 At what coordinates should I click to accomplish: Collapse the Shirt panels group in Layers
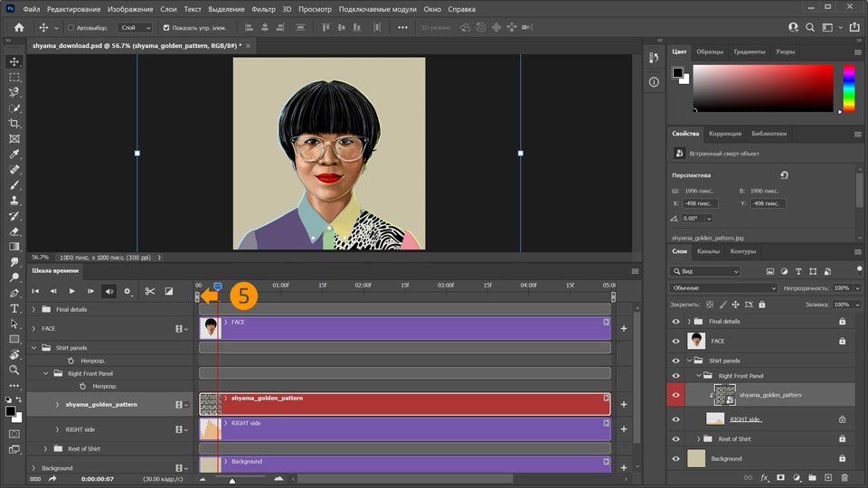click(689, 360)
